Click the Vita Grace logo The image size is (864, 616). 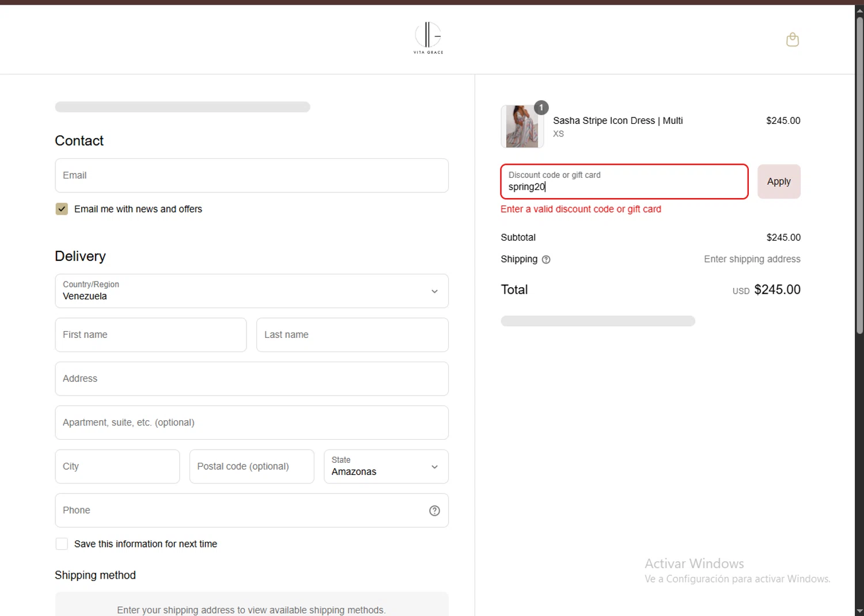tap(428, 38)
